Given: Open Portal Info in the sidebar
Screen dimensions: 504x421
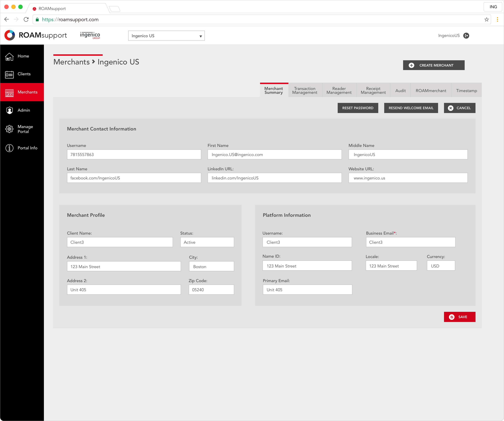Looking at the screenshot, I should tap(22, 148).
